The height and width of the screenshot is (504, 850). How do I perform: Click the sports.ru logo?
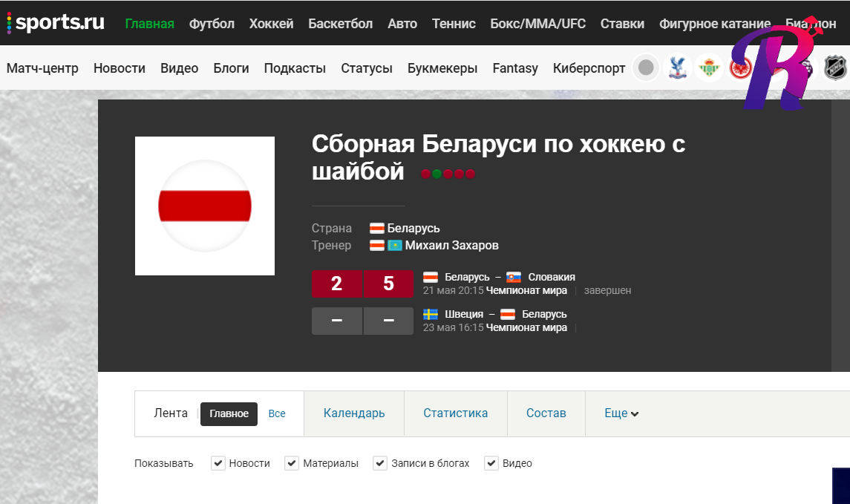(55, 22)
